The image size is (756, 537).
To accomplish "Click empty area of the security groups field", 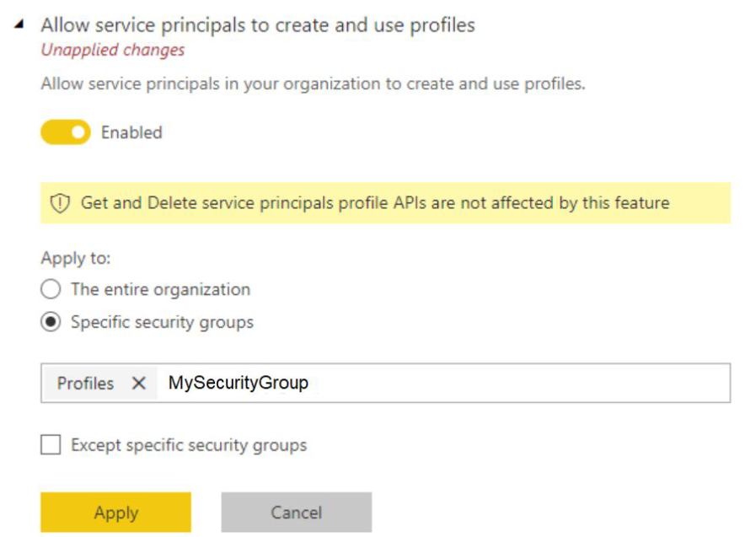I will pyautogui.click(x=523, y=383).
